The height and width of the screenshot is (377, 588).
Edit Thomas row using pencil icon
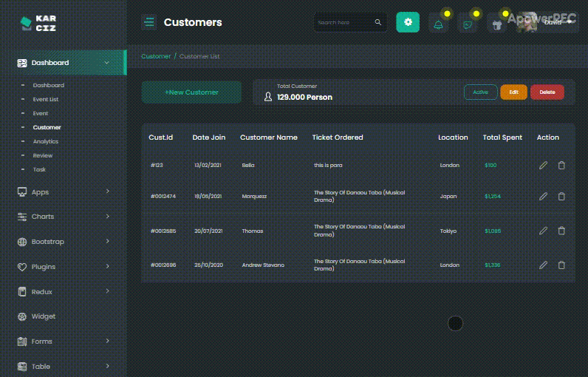coord(543,231)
